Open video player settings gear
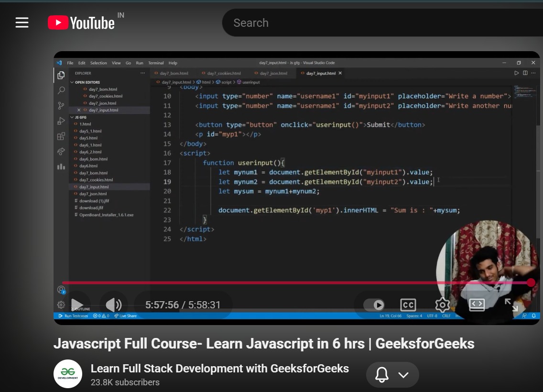Screen dimensions: 543x392 442,305
